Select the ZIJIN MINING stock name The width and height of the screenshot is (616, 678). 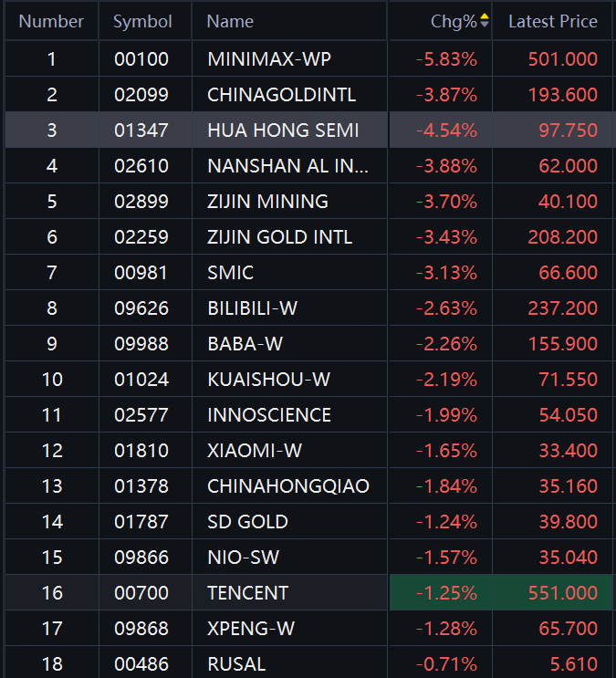267,202
